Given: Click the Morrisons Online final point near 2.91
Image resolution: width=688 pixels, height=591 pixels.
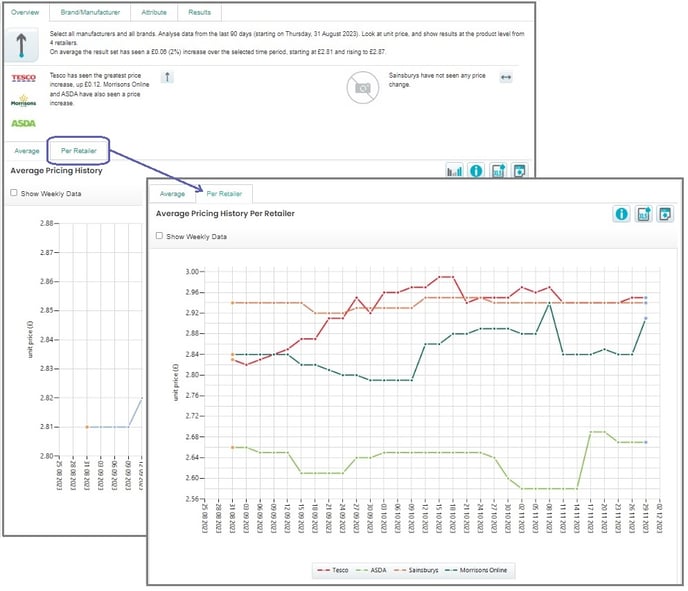Looking at the screenshot, I should click(645, 318).
